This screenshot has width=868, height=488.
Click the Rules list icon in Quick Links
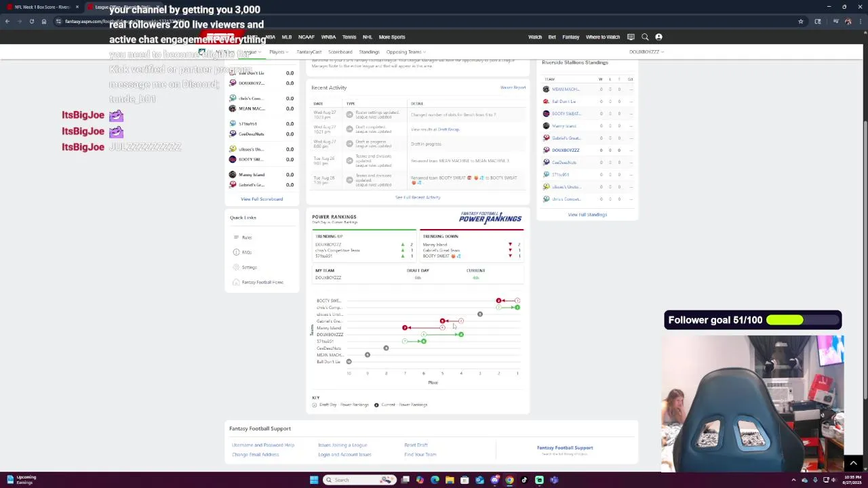(236, 237)
